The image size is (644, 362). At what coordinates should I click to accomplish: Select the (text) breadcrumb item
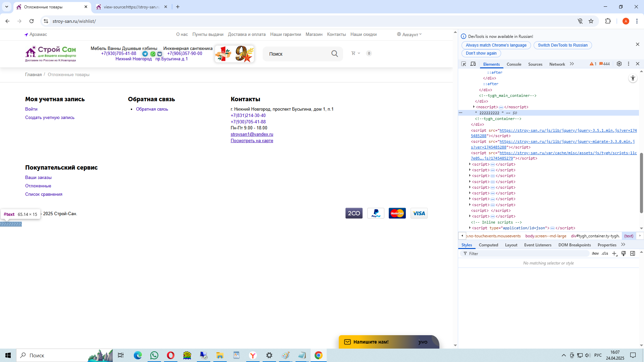(x=629, y=236)
